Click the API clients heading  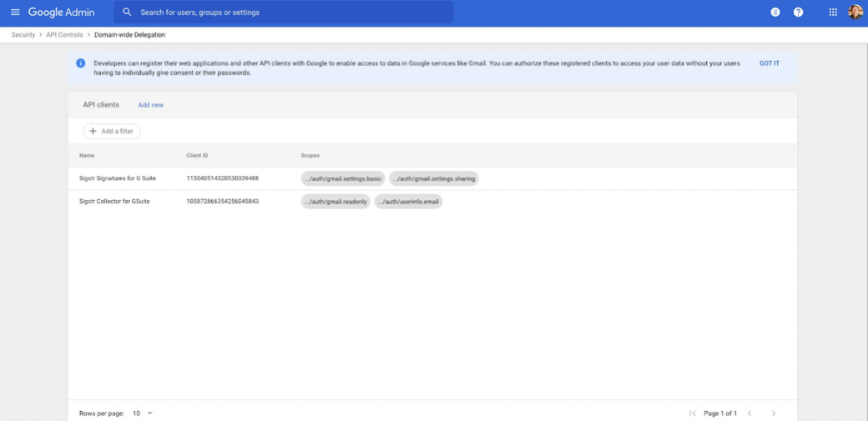101,104
